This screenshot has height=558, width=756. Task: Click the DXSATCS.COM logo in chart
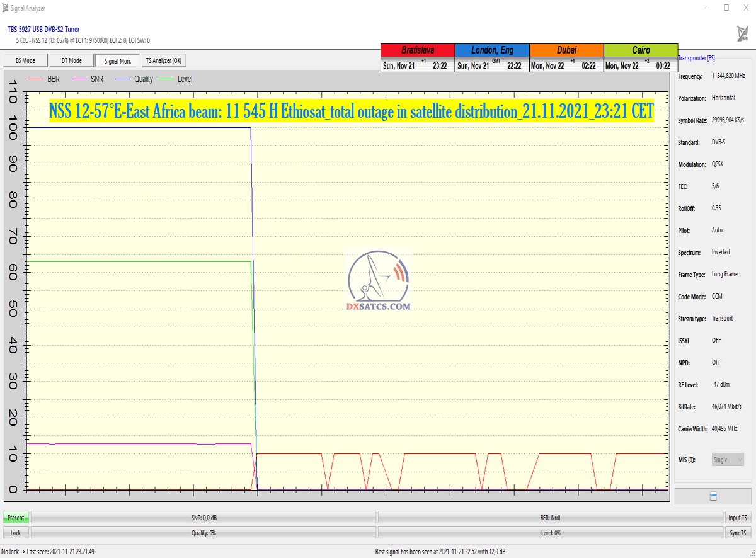tap(379, 282)
